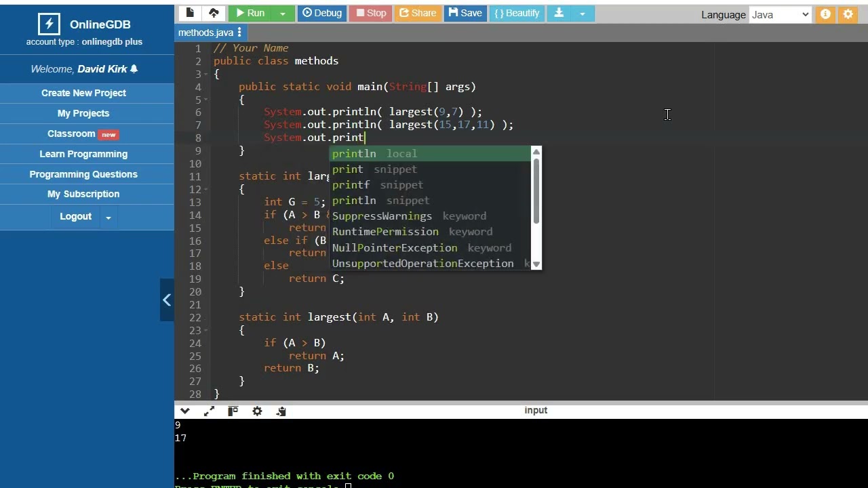868x488 pixels.
Task: Choose print snippet suggestion
Action: (430, 169)
